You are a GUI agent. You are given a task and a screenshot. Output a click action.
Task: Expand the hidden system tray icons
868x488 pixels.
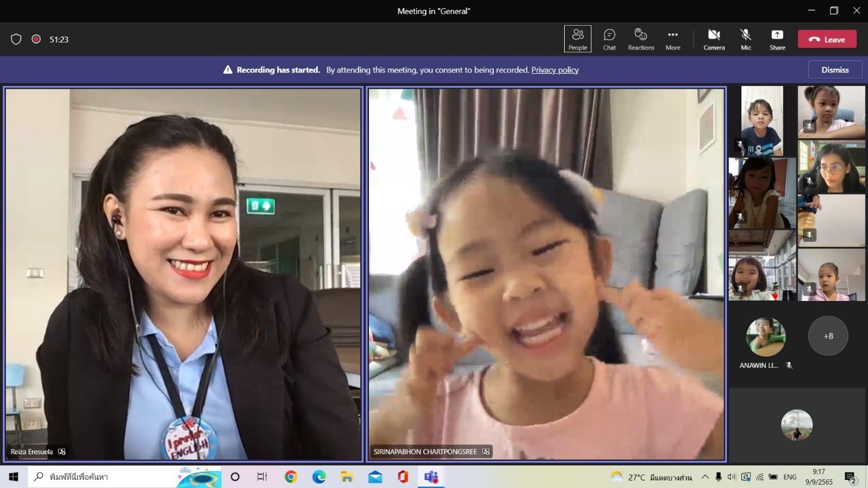click(x=705, y=477)
